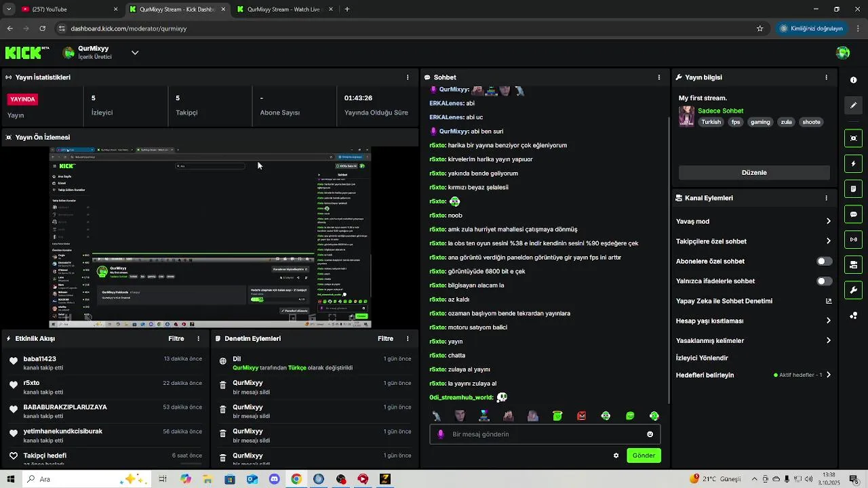868x488 pixels.
Task: Open chat settings gear next to Gönder
Action: (616, 455)
